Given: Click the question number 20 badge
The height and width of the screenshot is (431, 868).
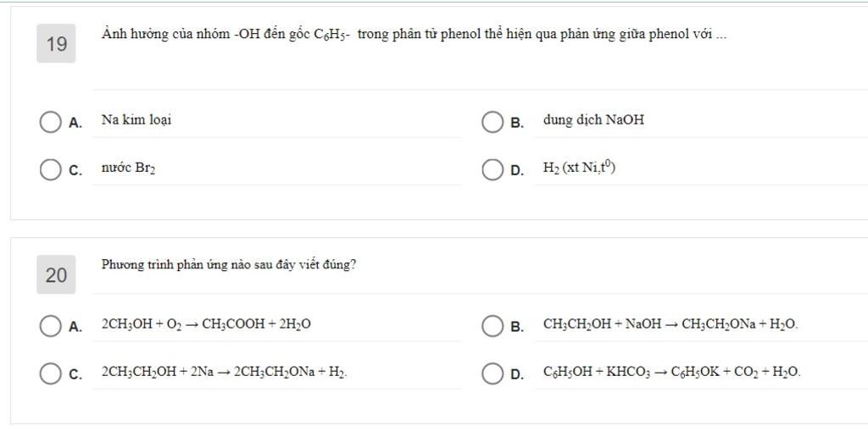Looking at the screenshot, I should pyautogui.click(x=56, y=274).
